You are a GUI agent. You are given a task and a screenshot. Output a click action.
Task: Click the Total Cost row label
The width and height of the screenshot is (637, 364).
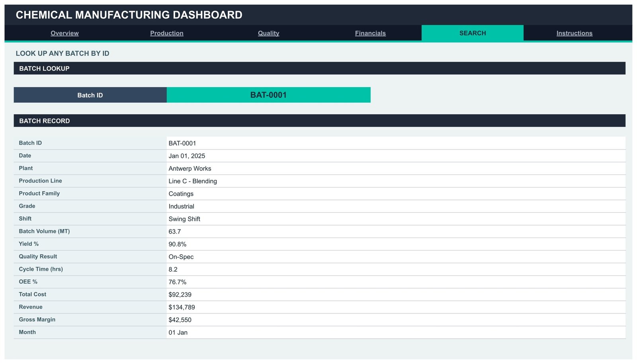pos(90,295)
